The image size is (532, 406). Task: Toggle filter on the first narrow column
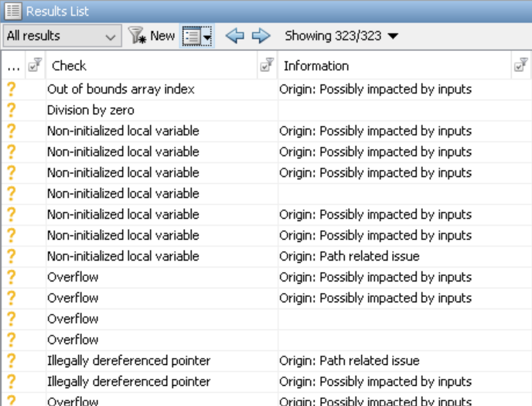coord(35,67)
